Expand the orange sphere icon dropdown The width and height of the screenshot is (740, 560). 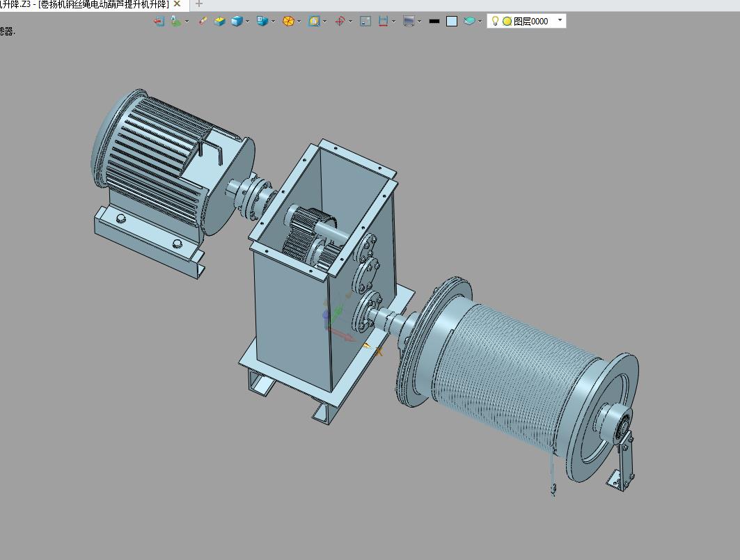point(299,22)
